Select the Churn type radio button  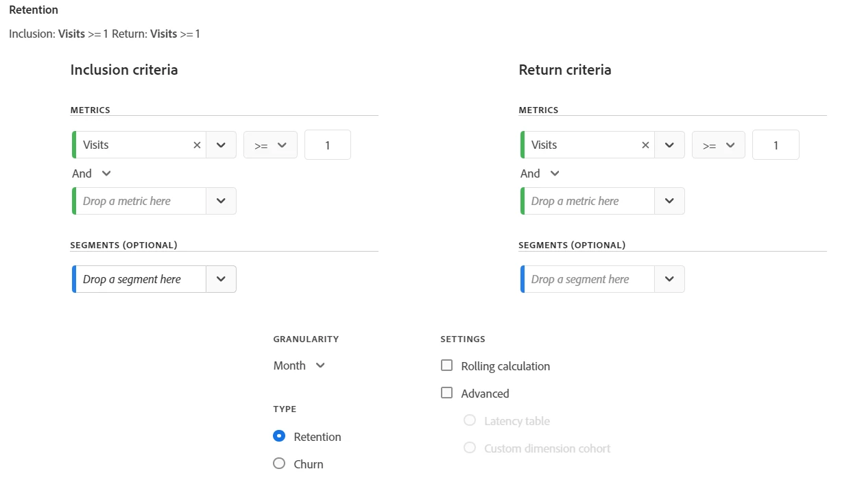pyautogui.click(x=279, y=464)
